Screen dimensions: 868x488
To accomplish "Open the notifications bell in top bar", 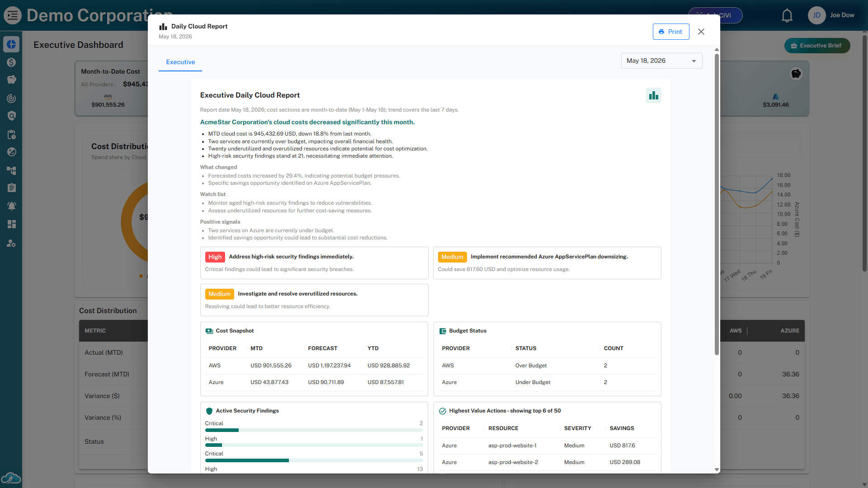I will coord(787,16).
